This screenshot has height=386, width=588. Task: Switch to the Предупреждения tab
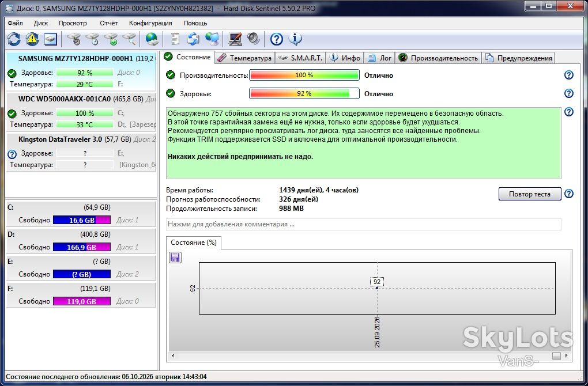518,58
